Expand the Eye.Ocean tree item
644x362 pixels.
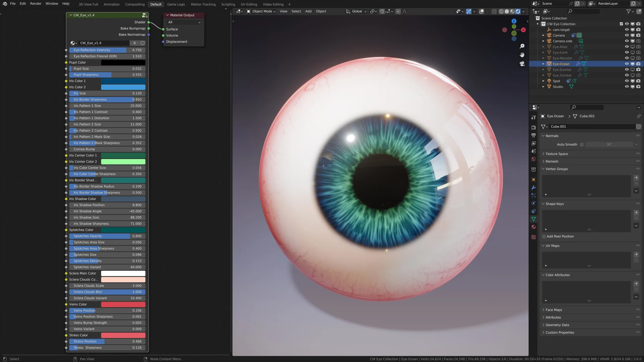coord(543,64)
